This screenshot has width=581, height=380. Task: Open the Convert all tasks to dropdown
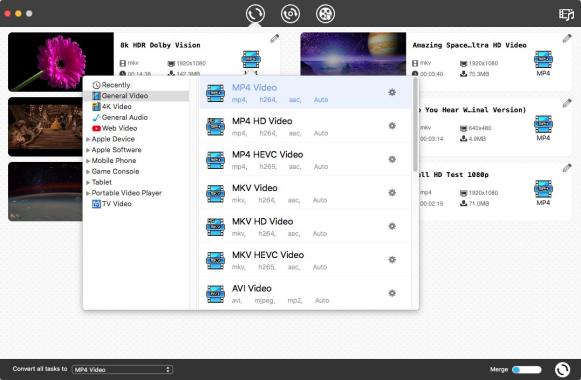pyautogui.click(x=122, y=369)
